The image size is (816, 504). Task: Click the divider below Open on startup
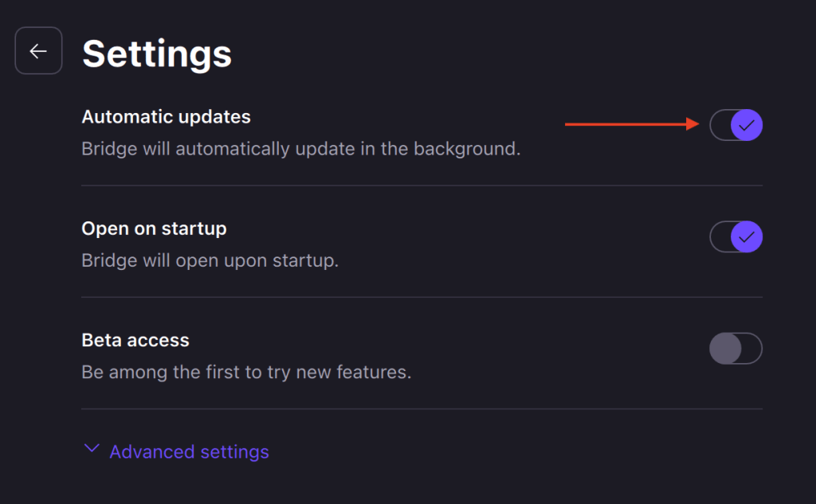pos(422,297)
